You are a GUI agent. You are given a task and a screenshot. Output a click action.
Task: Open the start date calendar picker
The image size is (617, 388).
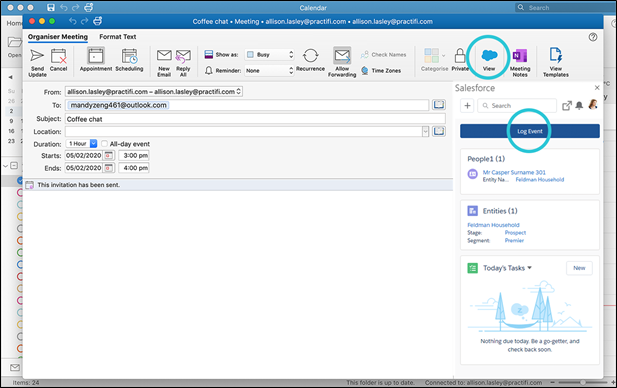109,155
